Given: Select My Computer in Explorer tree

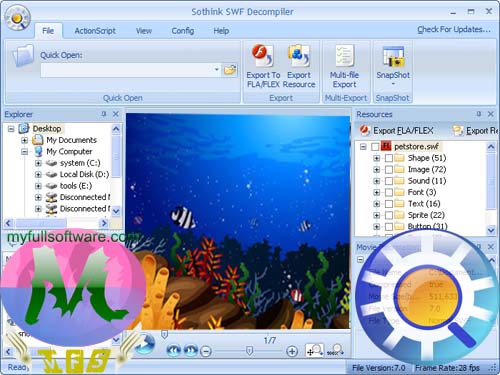Looking at the screenshot, I should (x=69, y=151).
